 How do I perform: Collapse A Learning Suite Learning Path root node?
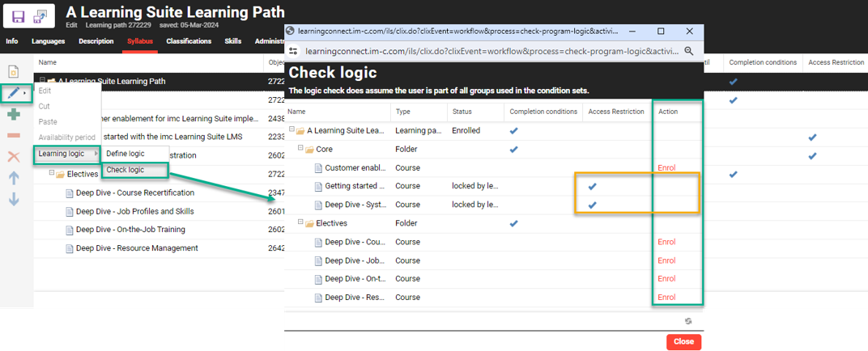pos(42,79)
